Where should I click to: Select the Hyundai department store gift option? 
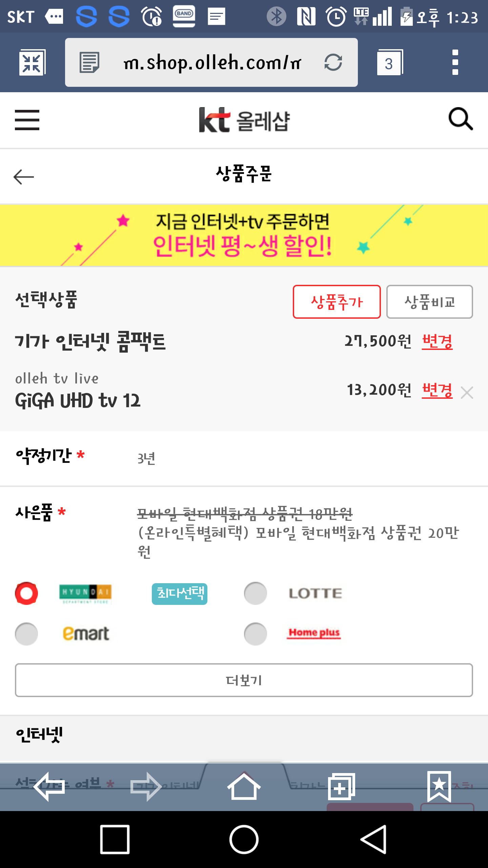[x=26, y=593]
